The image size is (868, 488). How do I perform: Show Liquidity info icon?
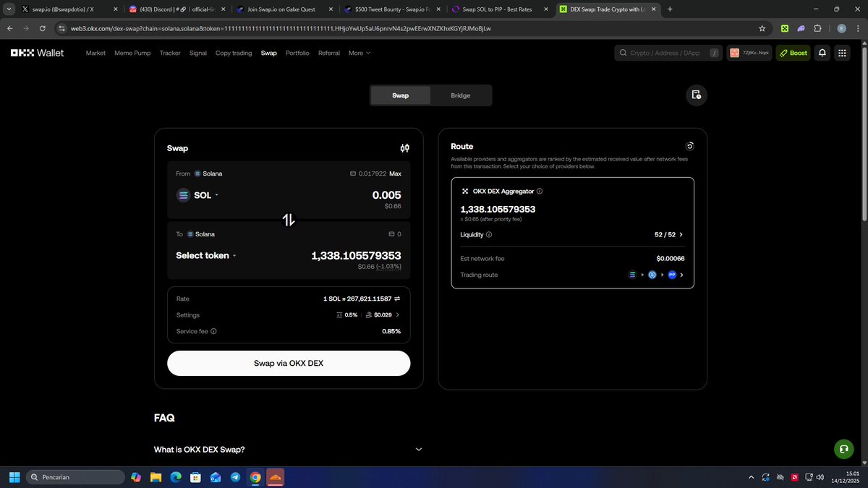tap(489, 234)
